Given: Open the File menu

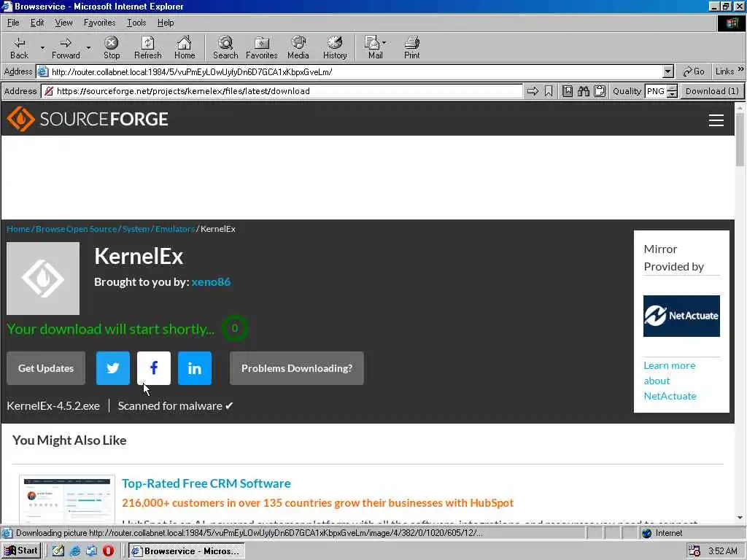Looking at the screenshot, I should pyautogui.click(x=13, y=23).
